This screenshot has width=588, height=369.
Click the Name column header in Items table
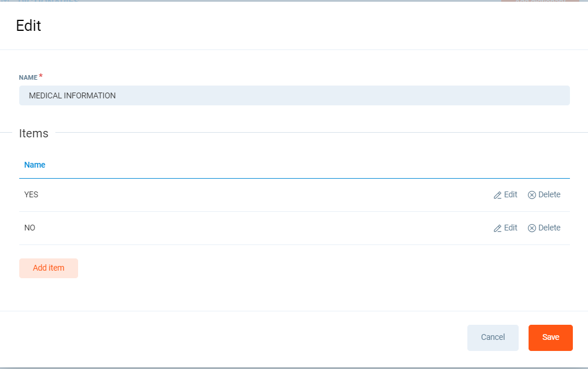(x=35, y=165)
